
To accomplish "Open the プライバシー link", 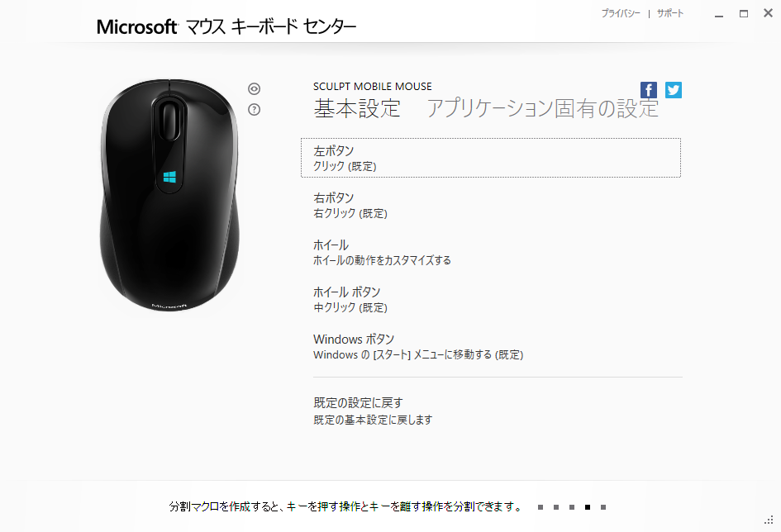I will (621, 13).
